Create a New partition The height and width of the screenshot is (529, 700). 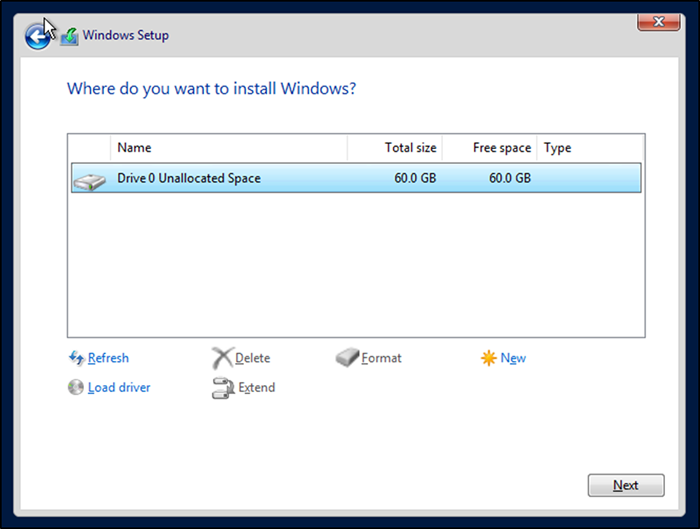point(513,358)
